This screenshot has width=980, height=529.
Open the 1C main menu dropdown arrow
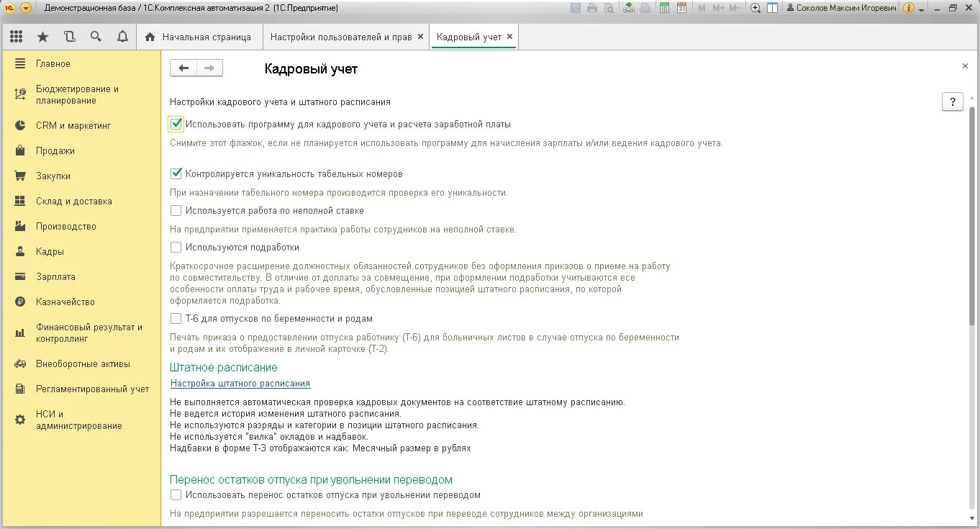click(26, 8)
